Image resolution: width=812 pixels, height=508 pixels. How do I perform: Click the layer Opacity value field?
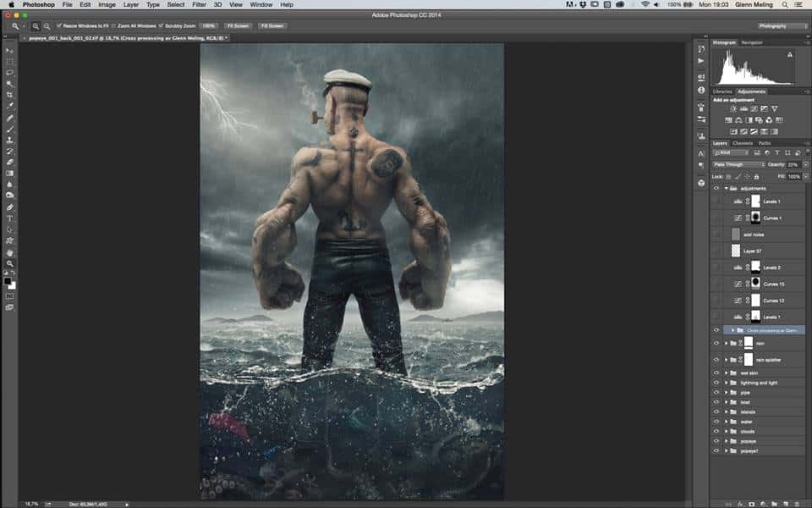tap(793, 164)
